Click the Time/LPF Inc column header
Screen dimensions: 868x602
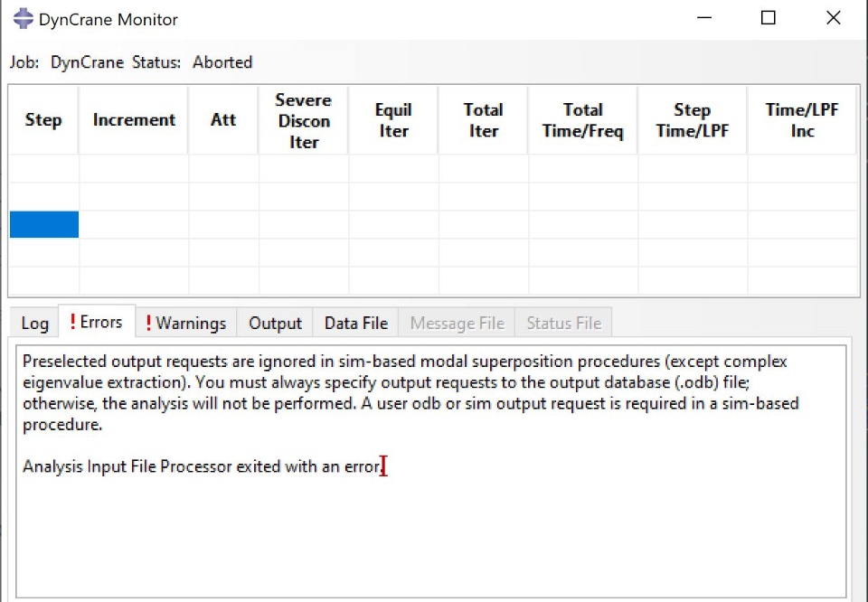pyautogui.click(x=802, y=120)
